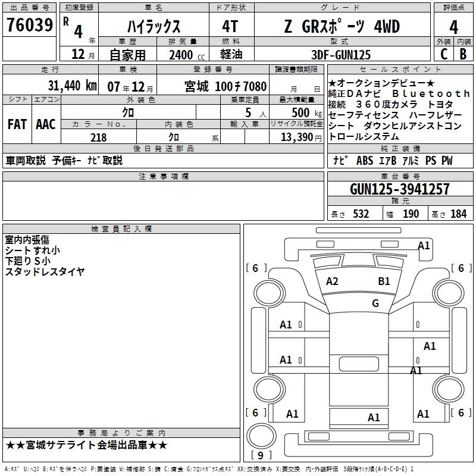Click the exterior color クロ

point(129,112)
